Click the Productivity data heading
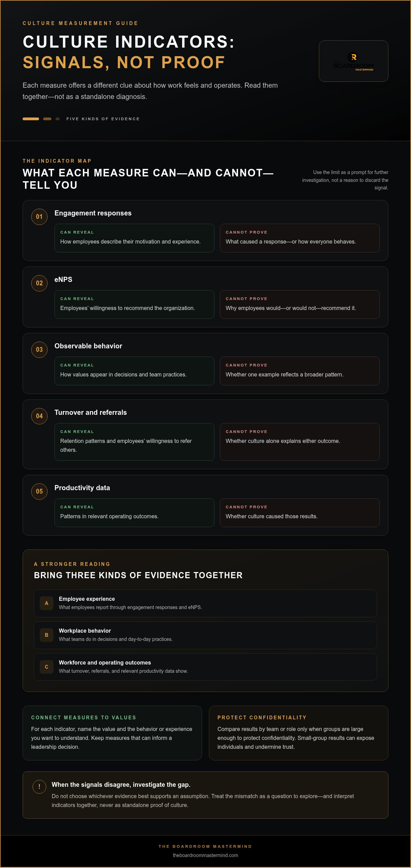This screenshot has height=868, width=411. pos(82,488)
